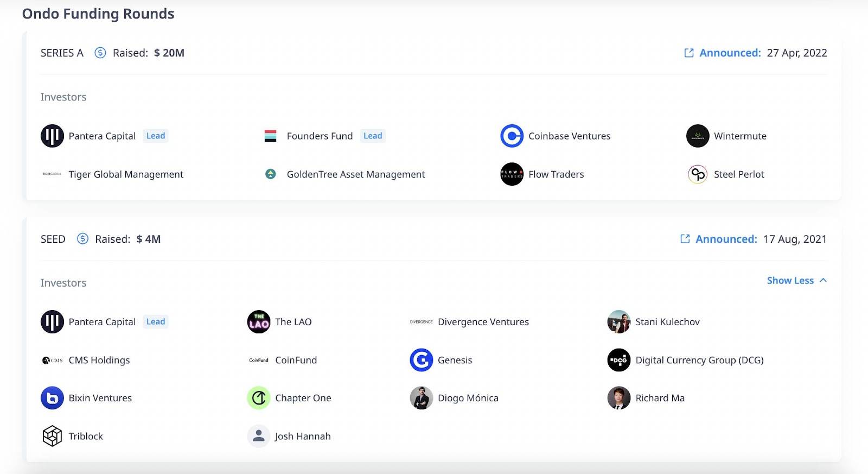Open the Digital Currency Group DCG logo

[x=619, y=360]
